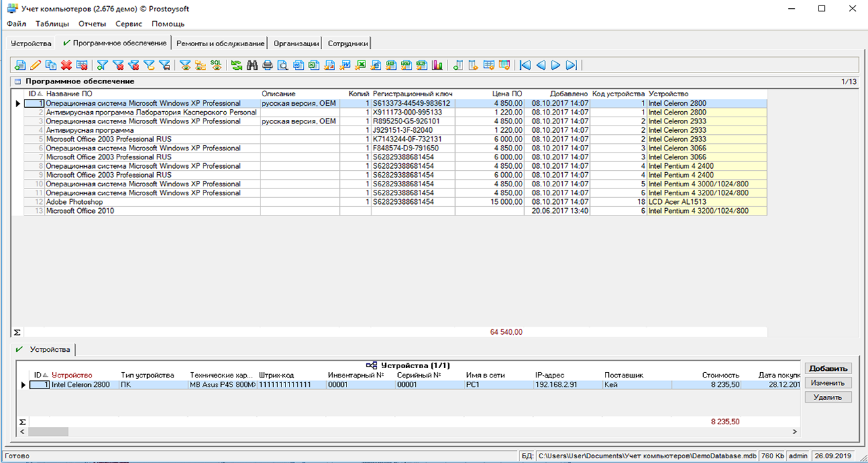Click the Изменить button
The width and height of the screenshot is (868, 463).
point(828,383)
